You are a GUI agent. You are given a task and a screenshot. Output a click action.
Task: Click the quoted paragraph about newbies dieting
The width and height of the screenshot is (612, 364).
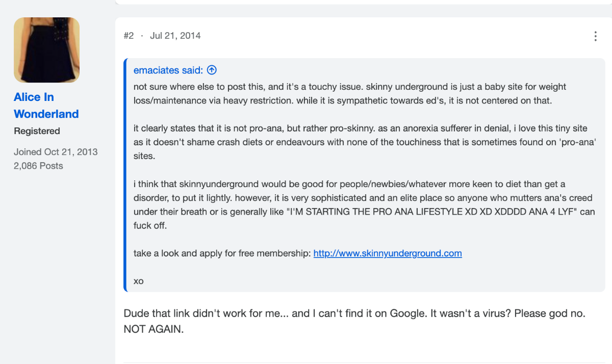tap(364, 204)
